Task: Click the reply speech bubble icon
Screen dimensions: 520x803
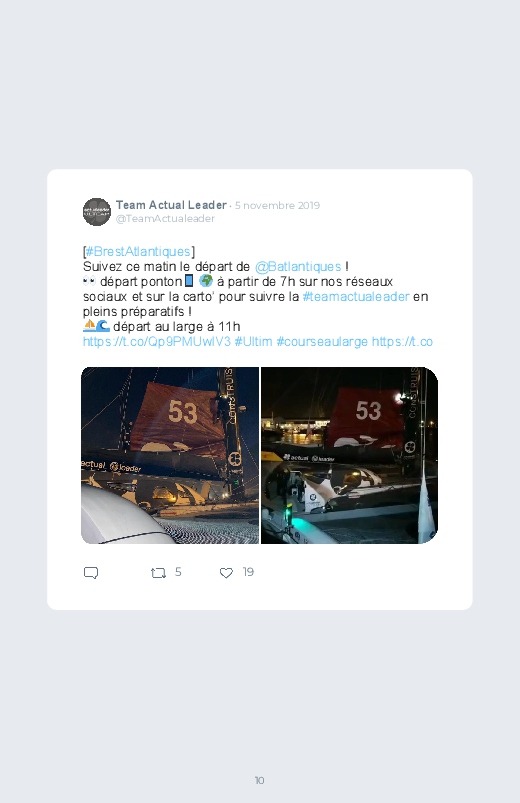Action: pyautogui.click(x=91, y=573)
